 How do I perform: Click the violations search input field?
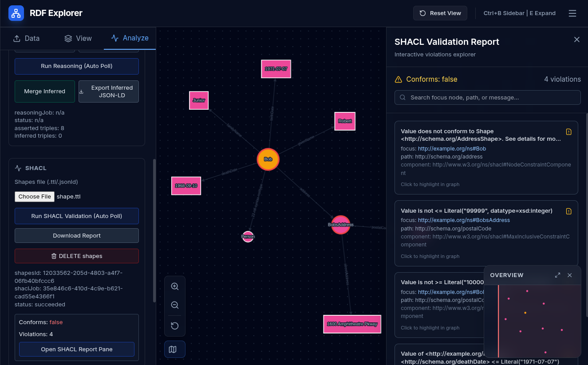coord(487,97)
